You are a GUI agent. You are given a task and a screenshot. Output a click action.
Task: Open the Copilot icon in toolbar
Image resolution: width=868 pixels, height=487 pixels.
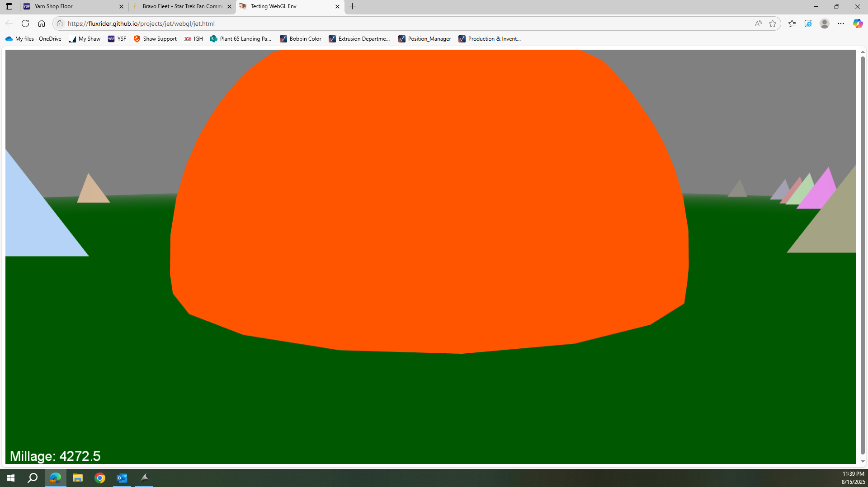pyautogui.click(x=858, y=23)
